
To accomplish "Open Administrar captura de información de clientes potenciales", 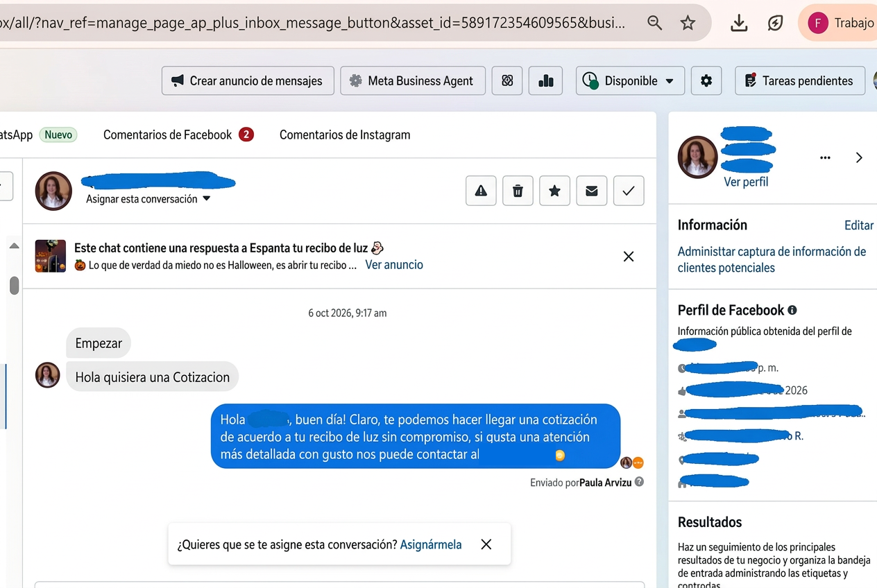I will click(772, 260).
